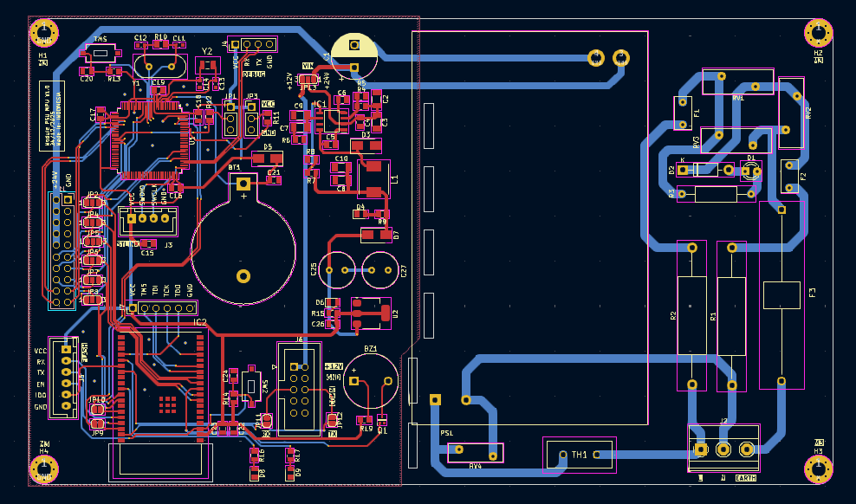Select inductor L1 footprint
856x504 pixels.
(374, 179)
